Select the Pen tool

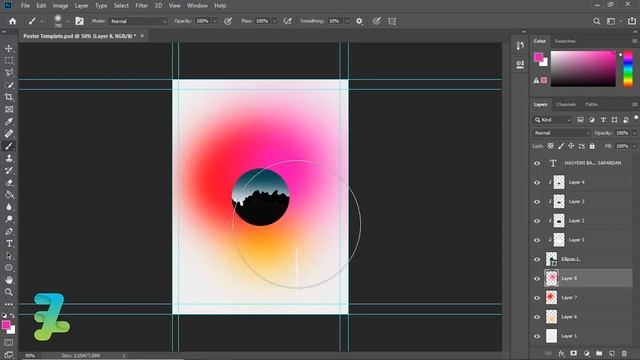click(9, 231)
